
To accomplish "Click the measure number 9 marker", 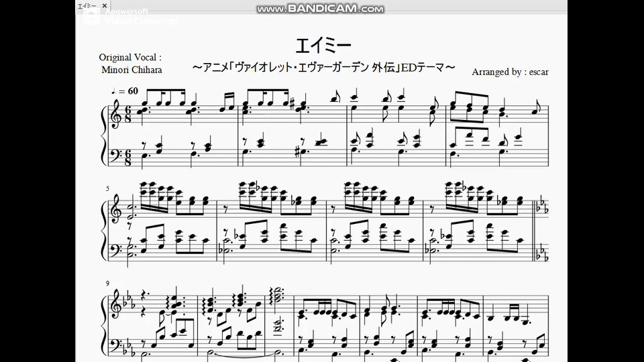I will tap(107, 283).
